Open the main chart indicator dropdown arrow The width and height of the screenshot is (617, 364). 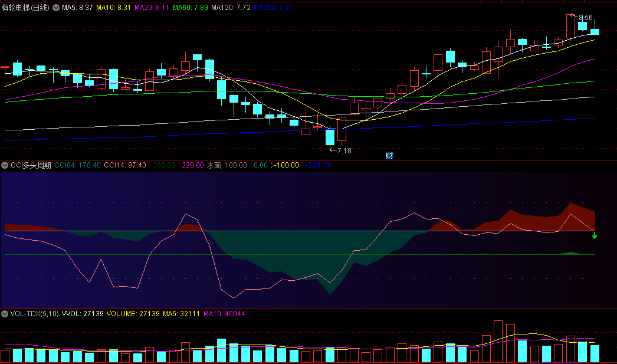tap(56, 8)
